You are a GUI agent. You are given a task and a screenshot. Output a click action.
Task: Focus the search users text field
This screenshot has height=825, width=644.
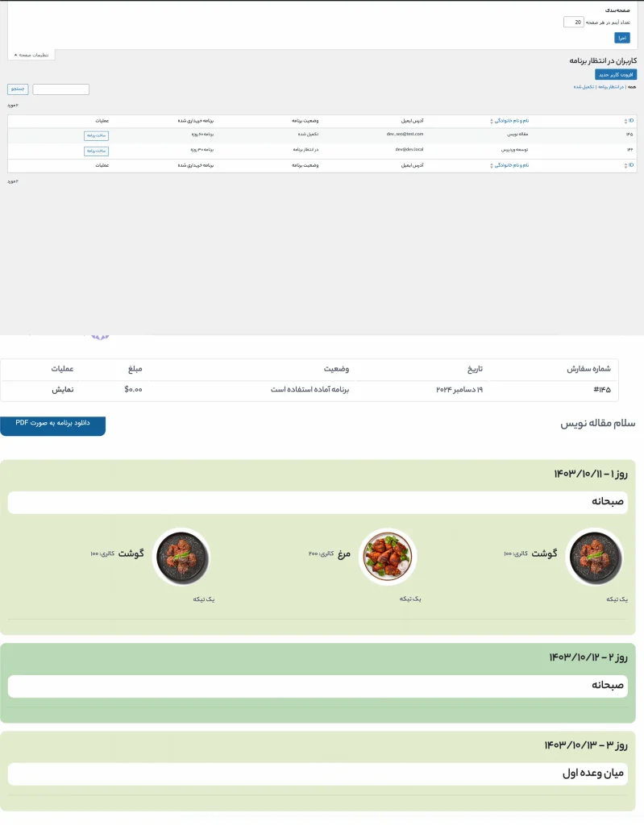pos(61,89)
